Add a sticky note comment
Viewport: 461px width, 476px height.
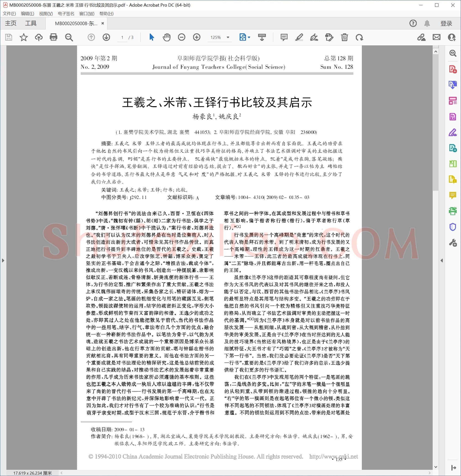coord(284,37)
